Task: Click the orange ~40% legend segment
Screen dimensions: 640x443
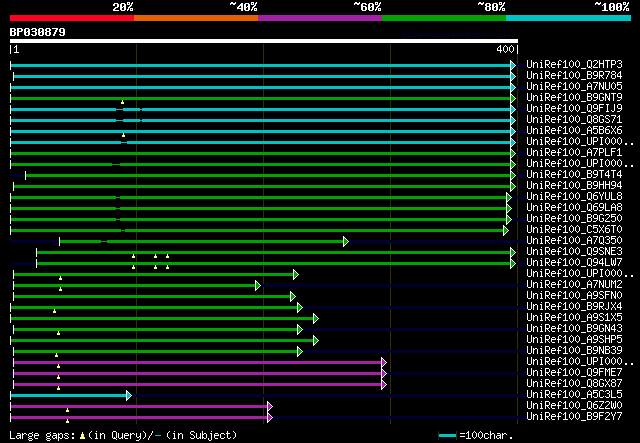Action: click(196, 18)
